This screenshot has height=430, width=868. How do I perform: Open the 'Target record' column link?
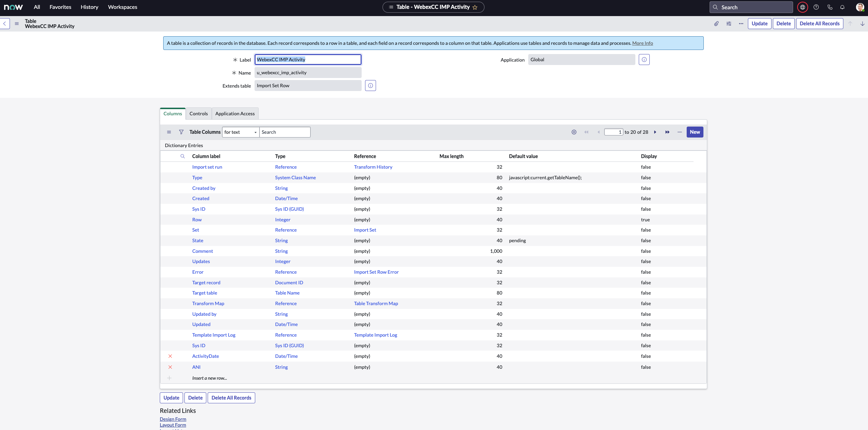click(206, 283)
